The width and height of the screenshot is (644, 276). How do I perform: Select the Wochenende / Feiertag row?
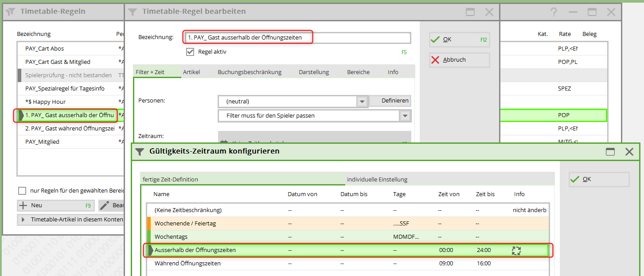[x=185, y=224]
